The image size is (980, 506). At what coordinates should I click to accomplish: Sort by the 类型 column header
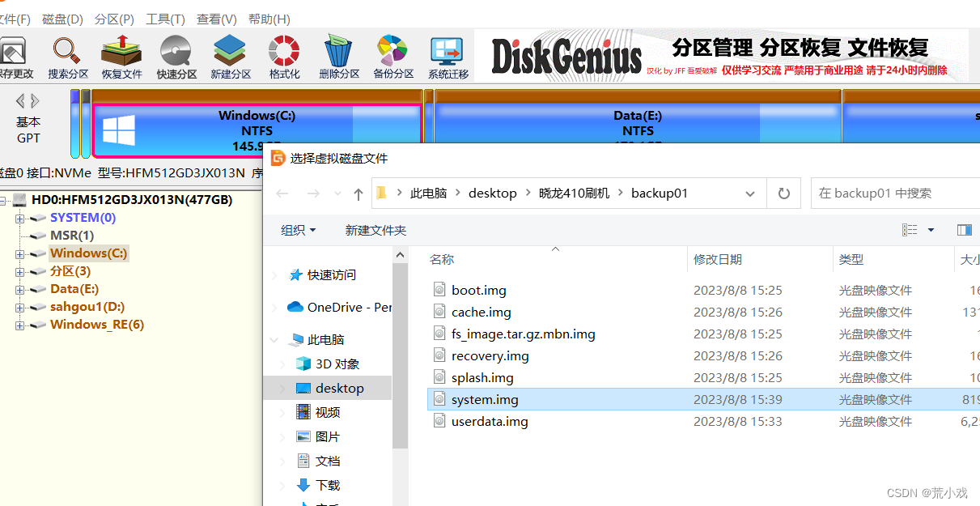pos(851,260)
